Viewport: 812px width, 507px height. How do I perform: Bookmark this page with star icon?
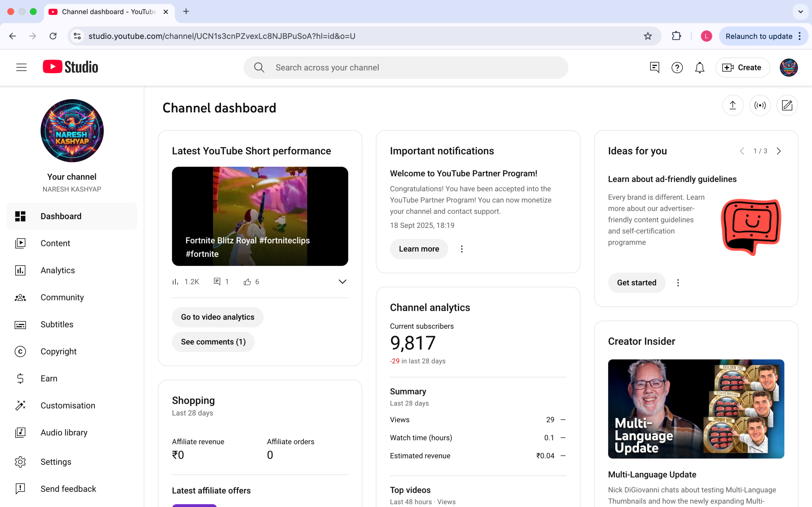coord(648,36)
